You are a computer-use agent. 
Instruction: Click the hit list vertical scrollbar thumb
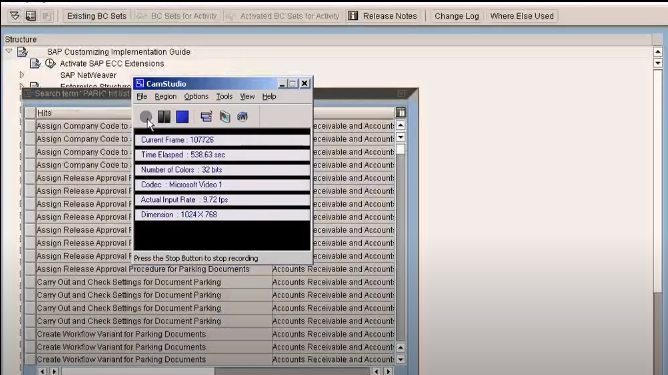click(x=400, y=150)
